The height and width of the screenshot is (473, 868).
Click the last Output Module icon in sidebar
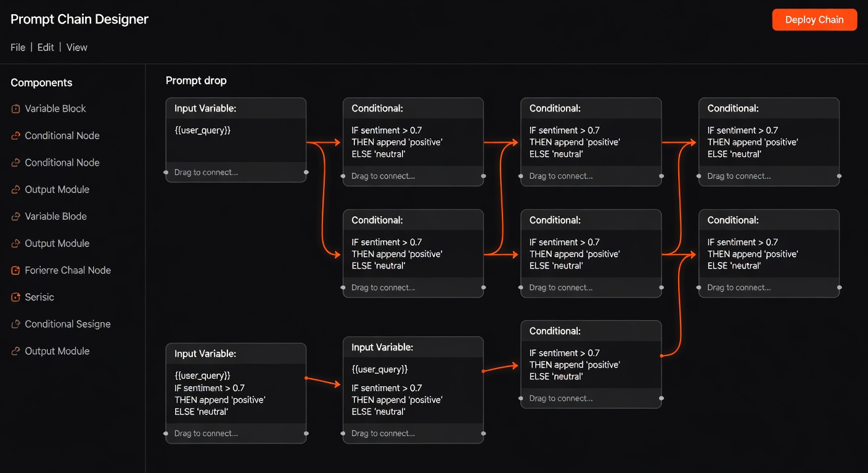coord(14,351)
